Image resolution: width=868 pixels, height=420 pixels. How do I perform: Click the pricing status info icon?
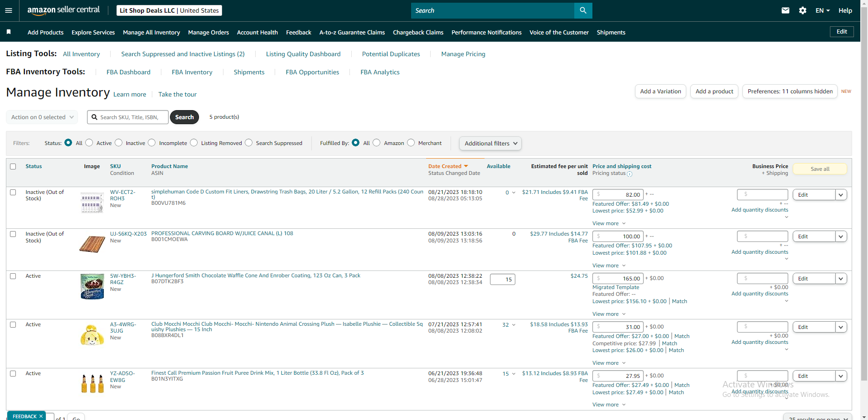[630, 174]
